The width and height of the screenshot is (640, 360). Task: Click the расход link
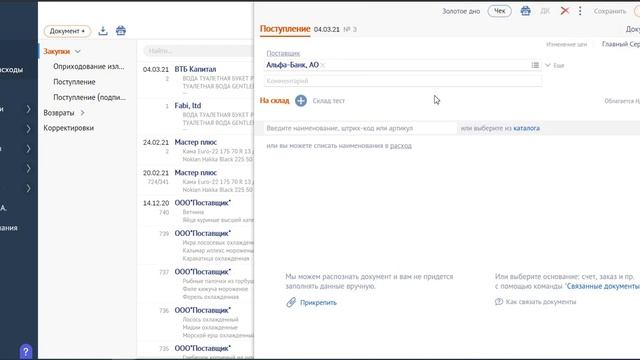point(401,146)
